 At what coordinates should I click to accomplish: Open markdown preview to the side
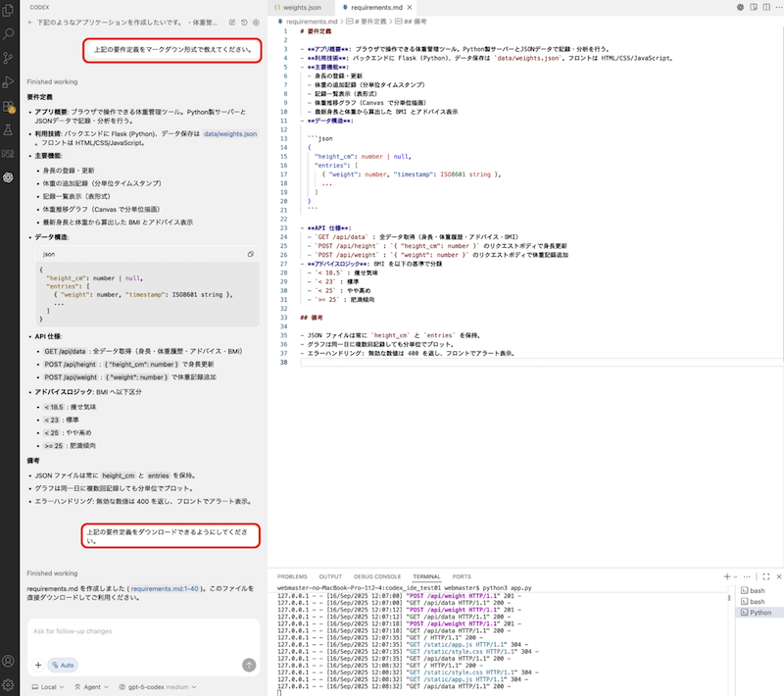pyautogui.click(x=754, y=7)
